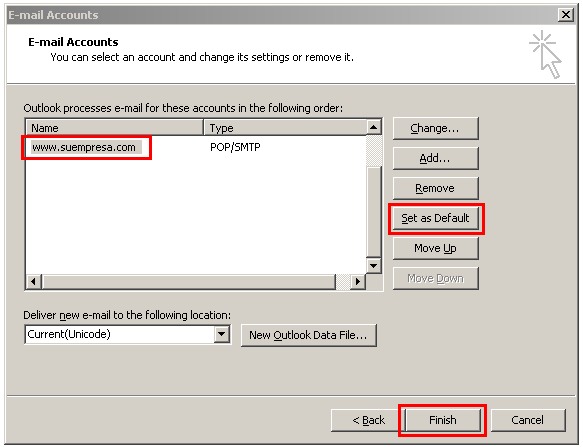Finish the e-mail accounts wizard
This screenshot has height=447, width=583.
(442, 420)
